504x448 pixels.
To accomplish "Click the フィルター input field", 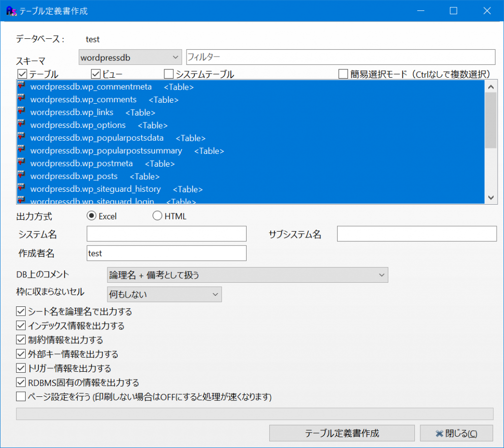I will tap(341, 57).
